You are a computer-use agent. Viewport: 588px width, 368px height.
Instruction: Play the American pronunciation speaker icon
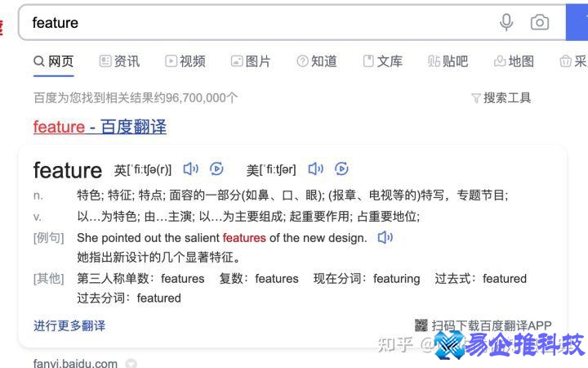pos(315,169)
